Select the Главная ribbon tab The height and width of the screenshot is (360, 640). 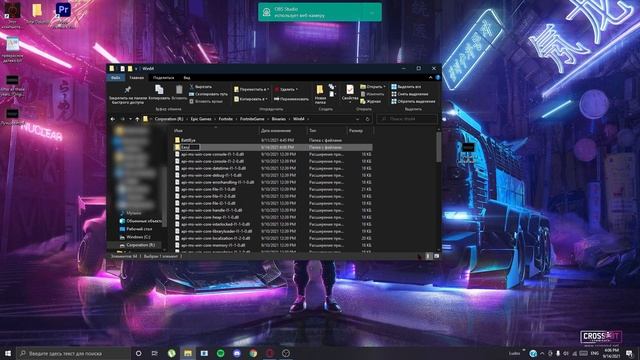(137, 78)
